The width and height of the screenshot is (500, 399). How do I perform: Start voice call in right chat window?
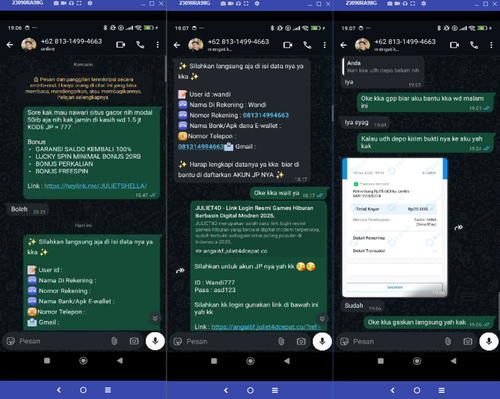(x=474, y=45)
